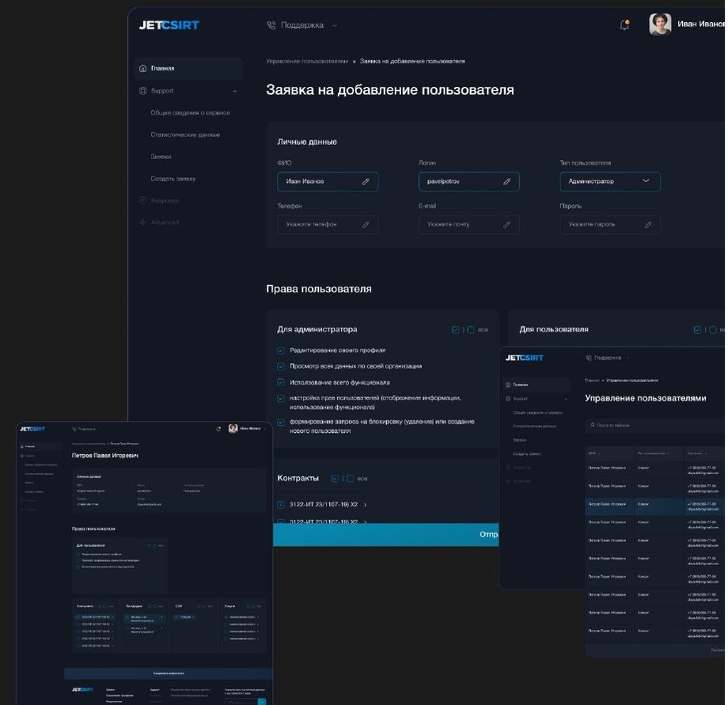Click the edit icon in Пароль field
The height and width of the screenshot is (705, 728).
click(x=648, y=225)
